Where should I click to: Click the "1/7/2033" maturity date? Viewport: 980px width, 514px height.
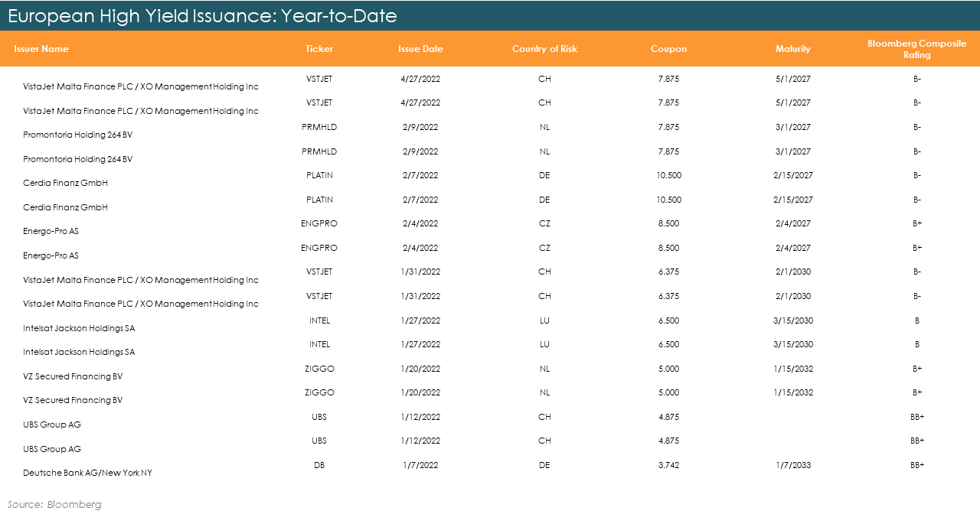(792, 465)
